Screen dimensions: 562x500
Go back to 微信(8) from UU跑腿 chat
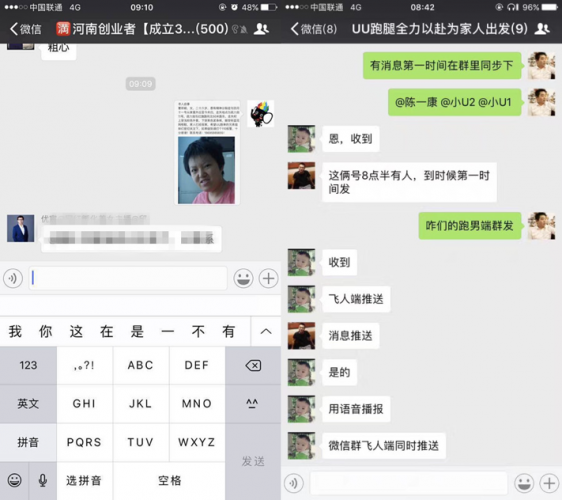point(314,29)
